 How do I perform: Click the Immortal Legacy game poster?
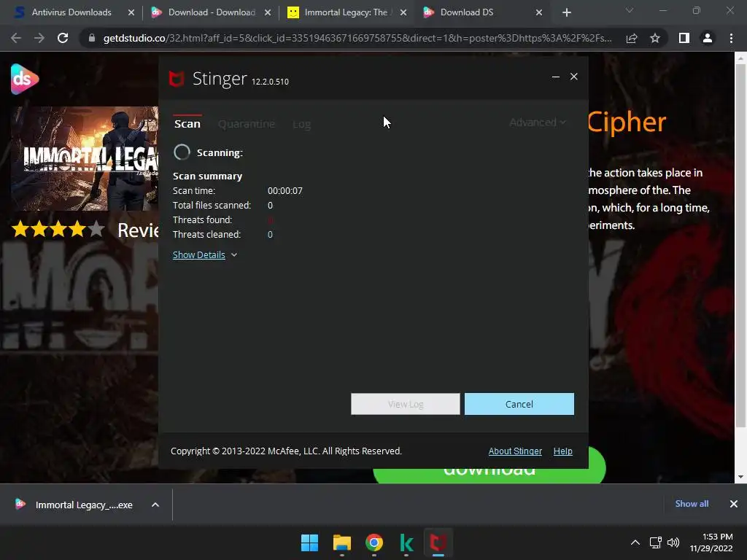85,158
